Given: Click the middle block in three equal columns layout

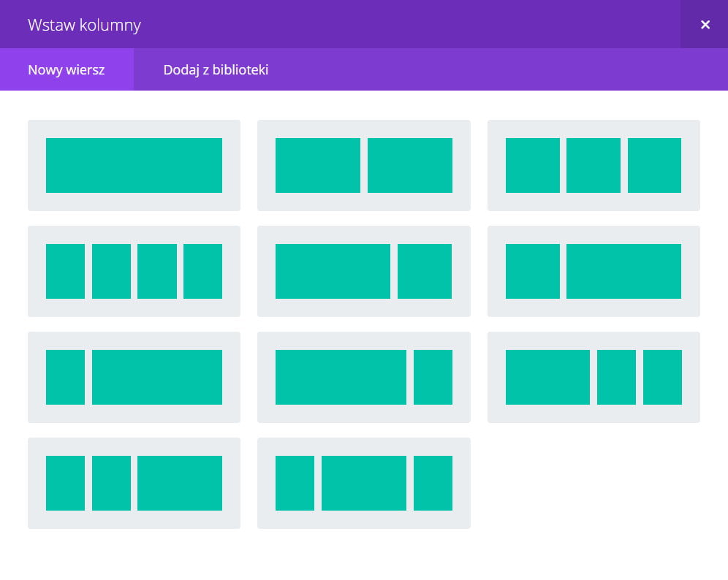Looking at the screenshot, I should click(x=594, y=165).
